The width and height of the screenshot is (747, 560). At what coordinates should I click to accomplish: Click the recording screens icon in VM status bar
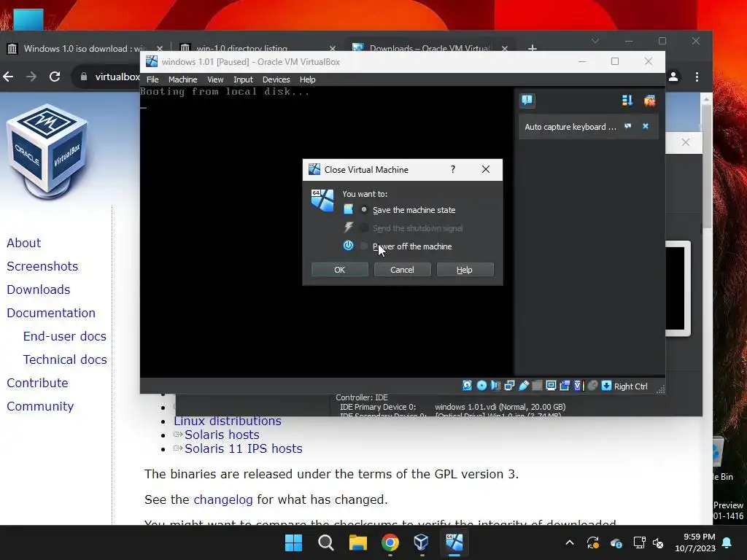click(x=565, y=386)
